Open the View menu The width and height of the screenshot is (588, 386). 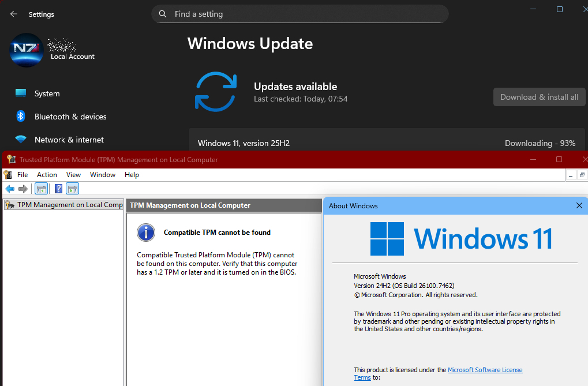[73, 175]
